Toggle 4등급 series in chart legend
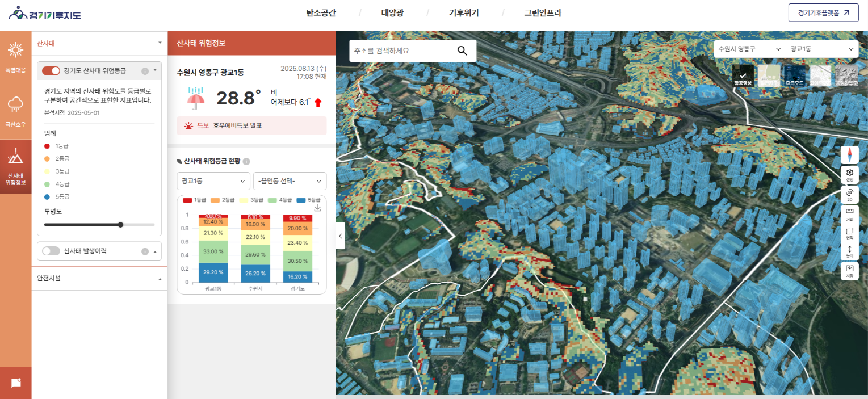The width and height of the screenshot is (868, 399). point(279,200)
